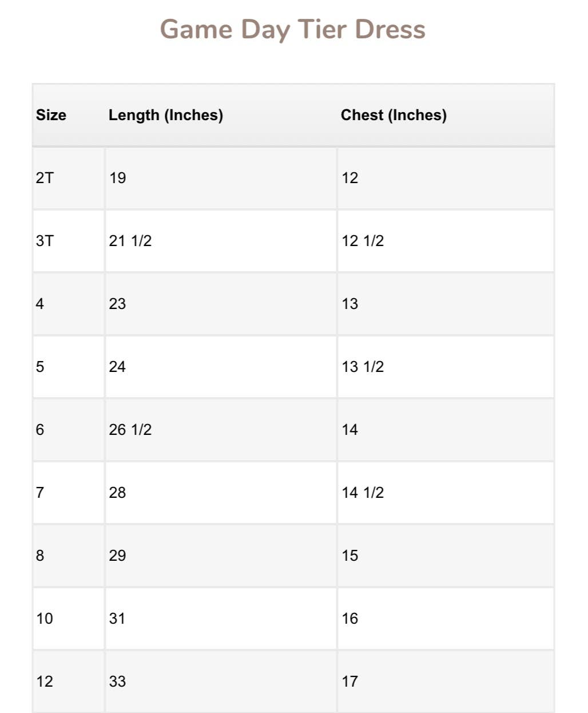
Task: Click the length 24 cell
Action: pyautogui.click(x=118, y=367)
